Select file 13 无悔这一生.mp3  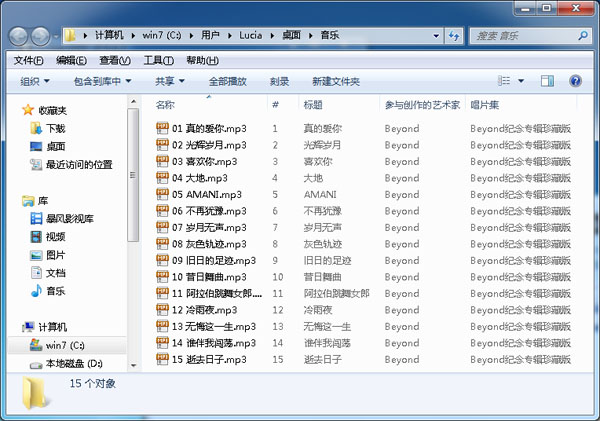click(206, 326)
